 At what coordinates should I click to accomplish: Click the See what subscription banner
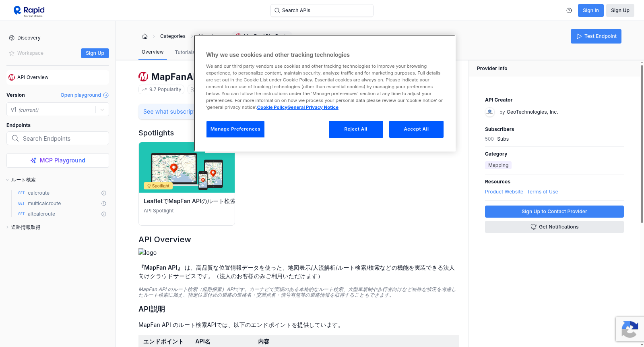pyautogui.click(x=167, y=112)
